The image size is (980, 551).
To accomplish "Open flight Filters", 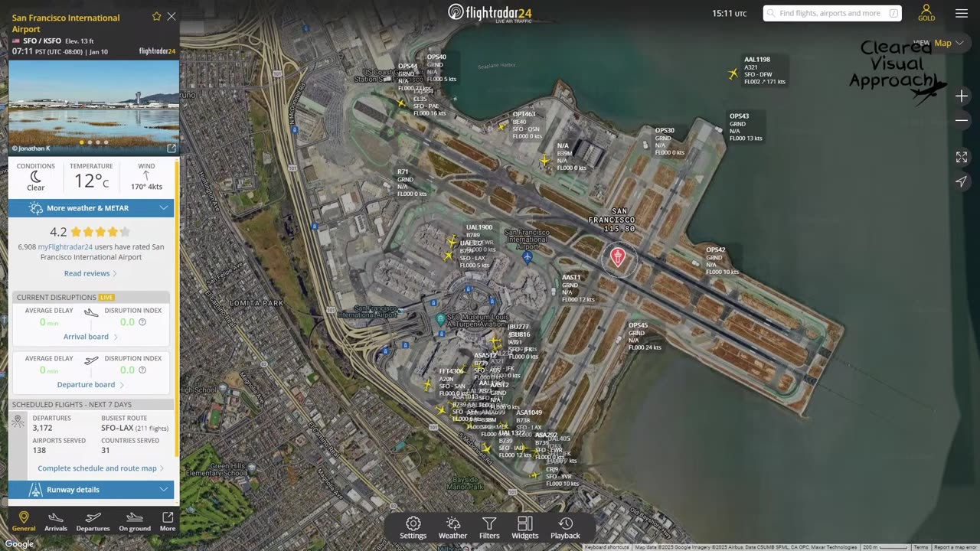I will pyautogui.click(x=489, y=528).
